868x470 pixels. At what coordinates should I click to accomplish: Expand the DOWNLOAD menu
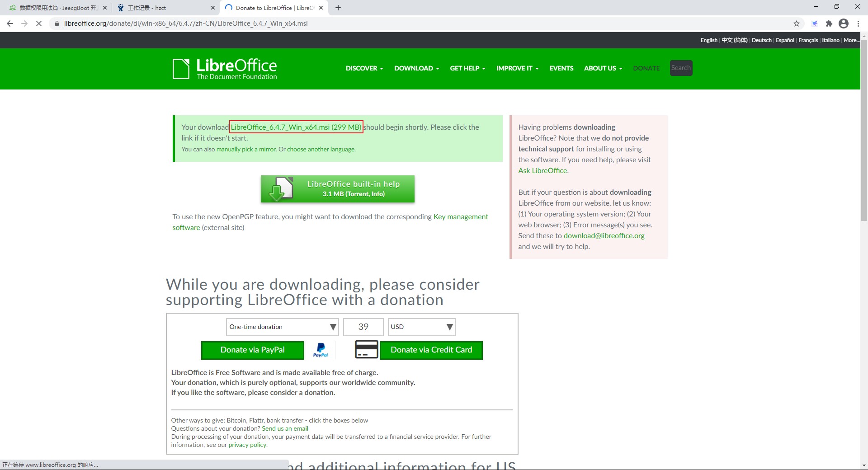[x=415, y=68]
